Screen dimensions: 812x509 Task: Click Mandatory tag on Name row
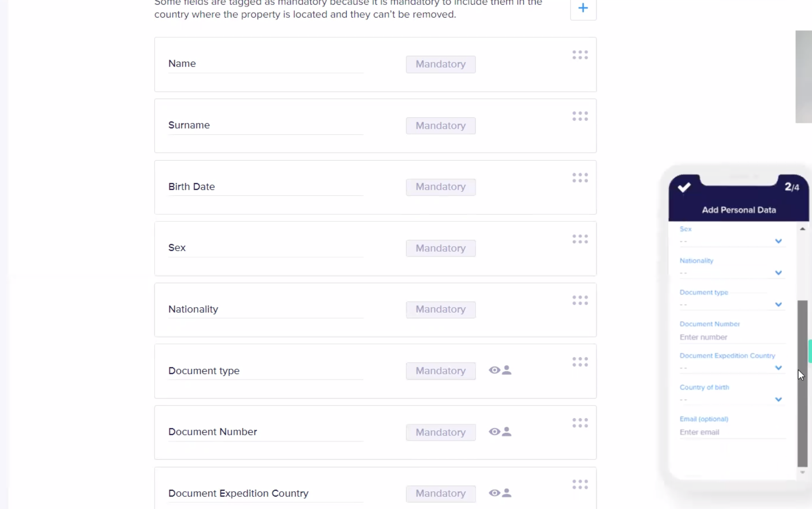(440, 64)
